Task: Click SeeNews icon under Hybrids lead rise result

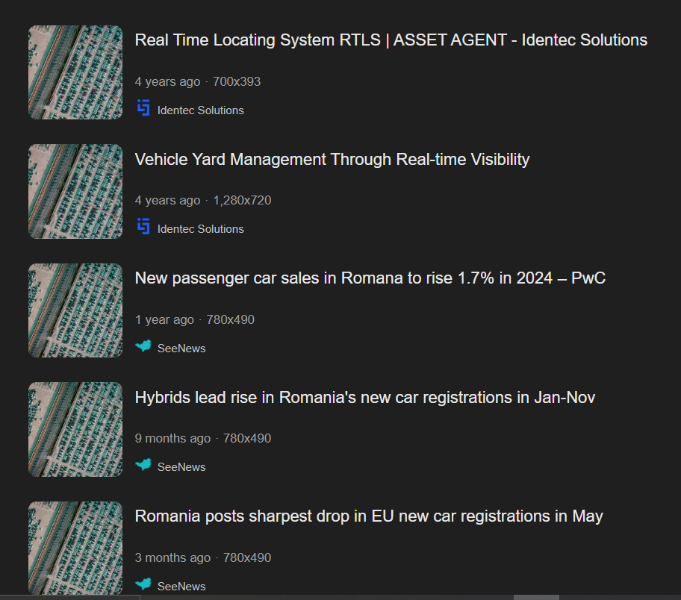Action: coord(143,466)
